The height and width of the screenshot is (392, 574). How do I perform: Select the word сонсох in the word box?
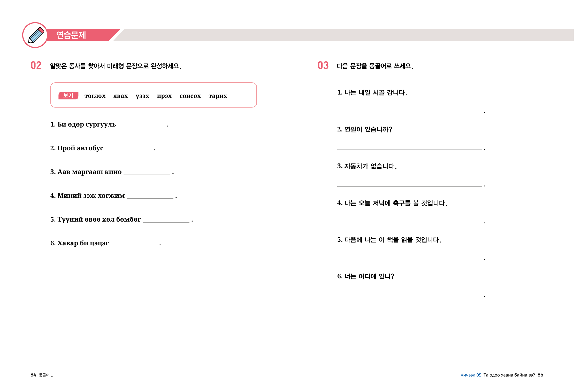point(190,96)
